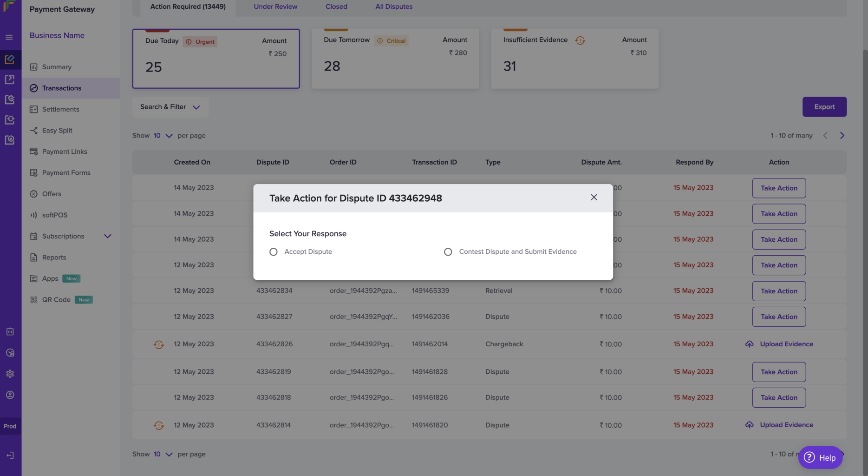Open the bottom Show per page dropdown

[163, 454]
